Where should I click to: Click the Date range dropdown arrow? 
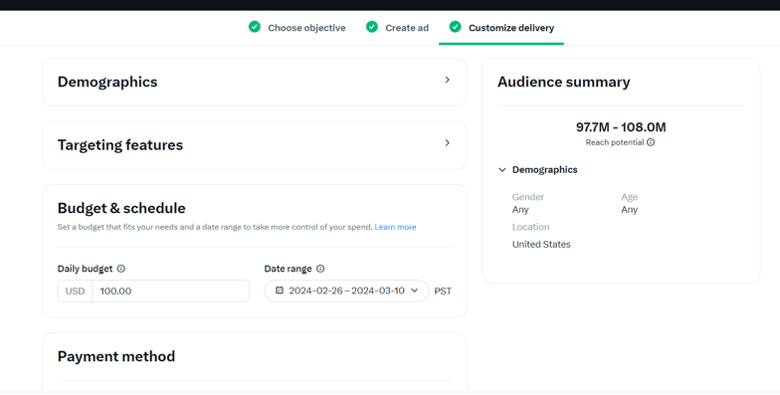tap(414, 291)
